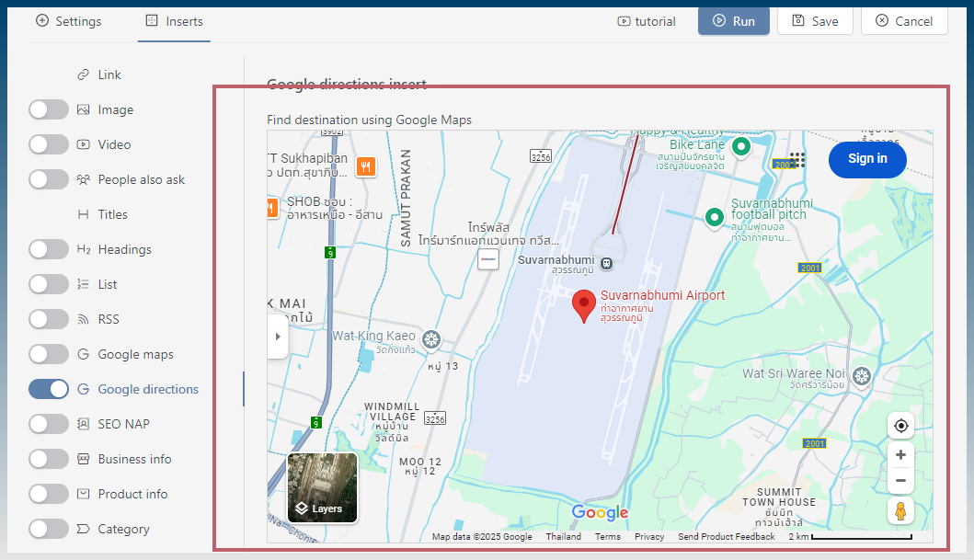Open the Google apps grid icon

pyautogui.click(x=797, y=160)
